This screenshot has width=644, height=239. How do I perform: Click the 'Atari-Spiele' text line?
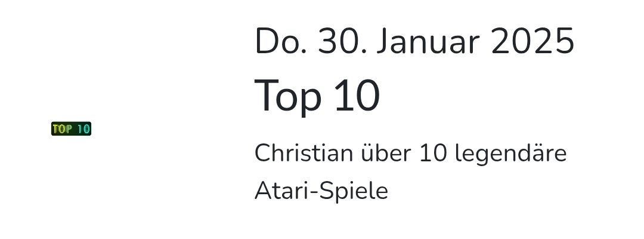tap(321, 192)
